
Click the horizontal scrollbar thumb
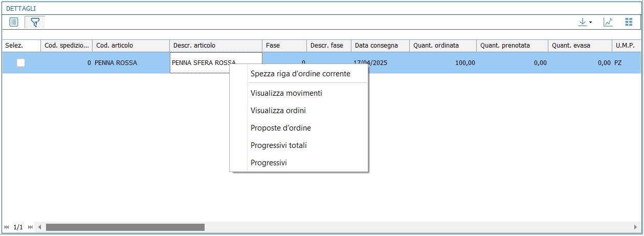(125, 227)
